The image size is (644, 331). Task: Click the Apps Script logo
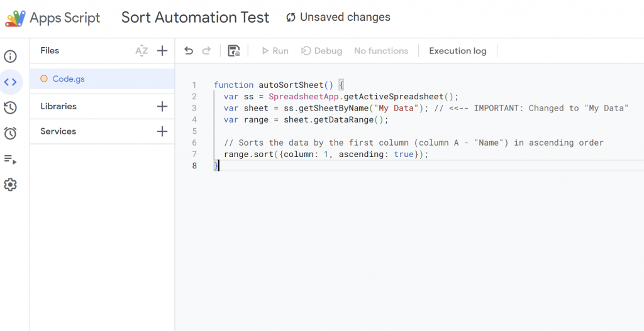pyautogui.click(x=15, y=18)
